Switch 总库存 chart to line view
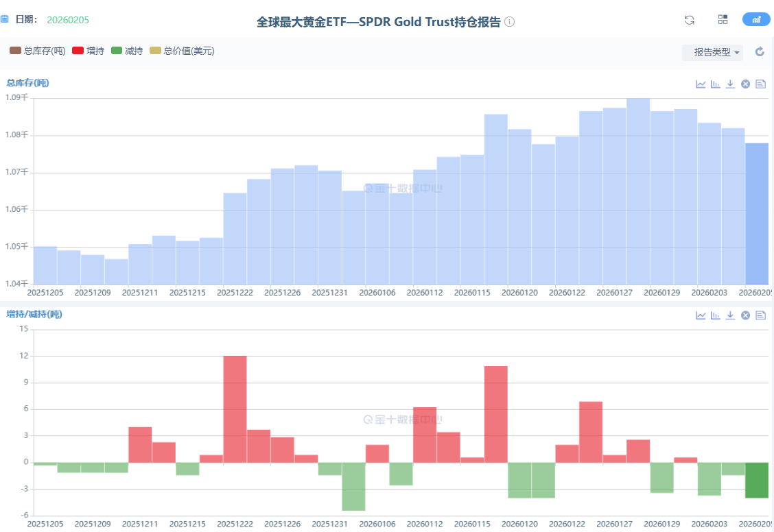Screen dimensions: 774x532 (701, 84)
